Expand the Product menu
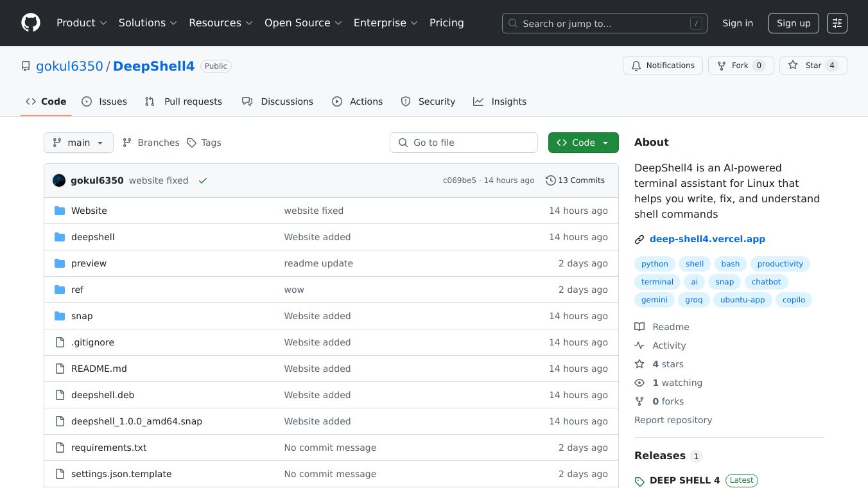 click(x=82, y=23)
